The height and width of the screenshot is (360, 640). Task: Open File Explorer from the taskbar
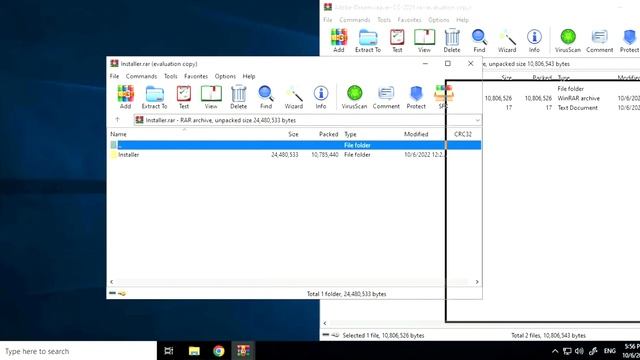coord(194,351)
